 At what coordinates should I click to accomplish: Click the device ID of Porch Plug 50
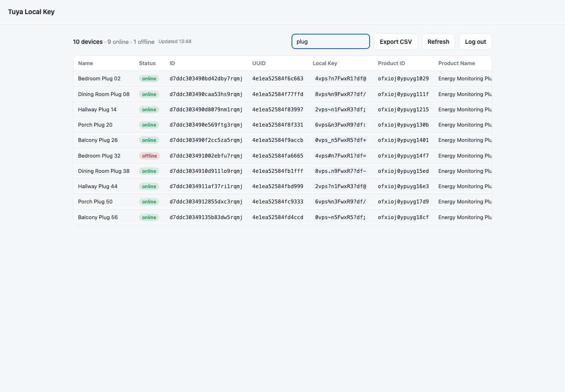206,201
